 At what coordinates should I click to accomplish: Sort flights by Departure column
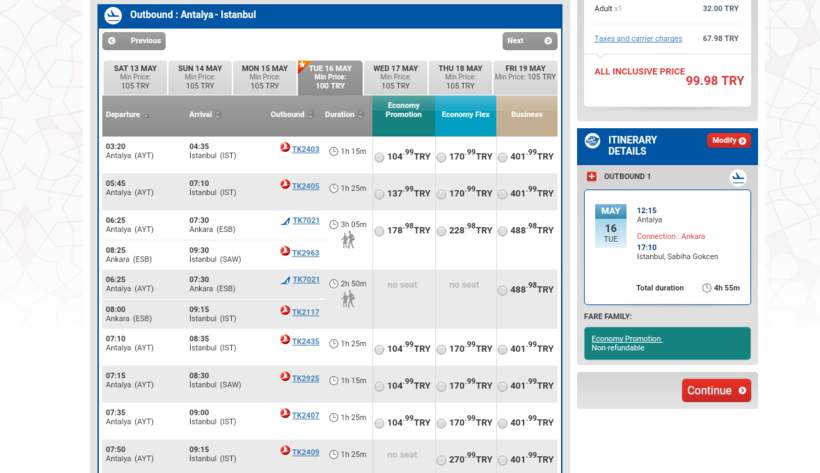(128, 115)
